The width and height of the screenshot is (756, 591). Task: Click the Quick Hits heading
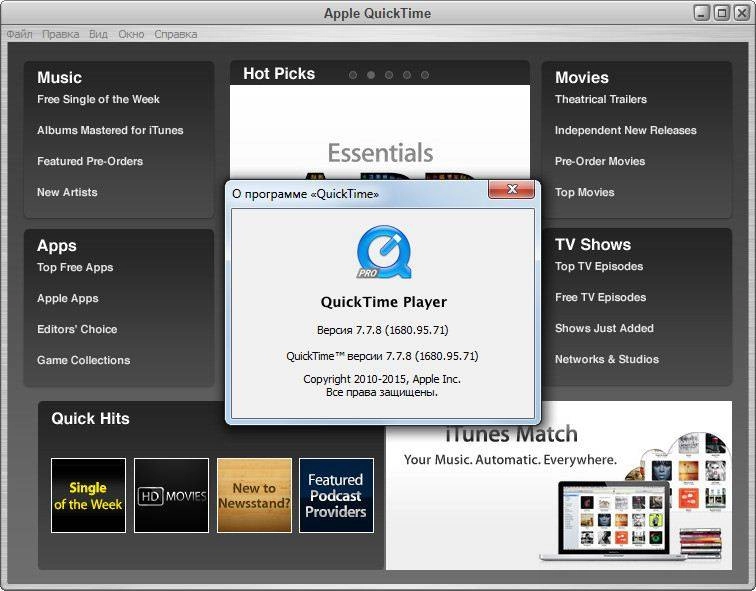coord(91,418)
